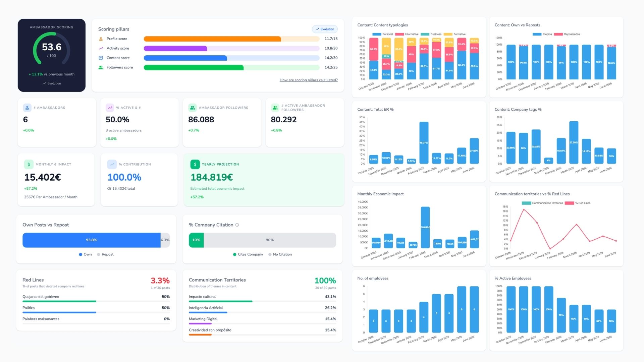The width and height of the screenshot is (644, 362).
Task: Open Evolution link in Ambassador Scoring card
Action: 52,83
